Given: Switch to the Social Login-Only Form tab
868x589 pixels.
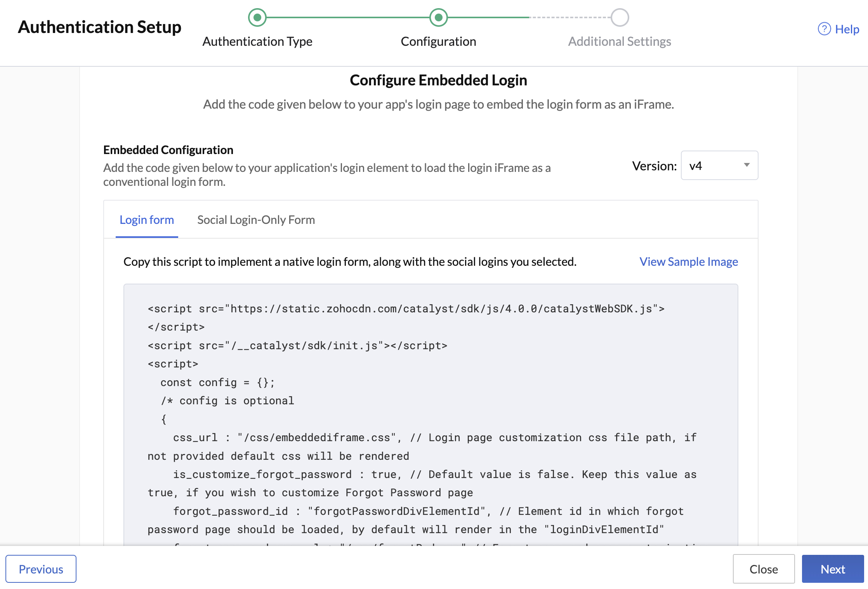Looking at the screenshot, I should [256, 220].
